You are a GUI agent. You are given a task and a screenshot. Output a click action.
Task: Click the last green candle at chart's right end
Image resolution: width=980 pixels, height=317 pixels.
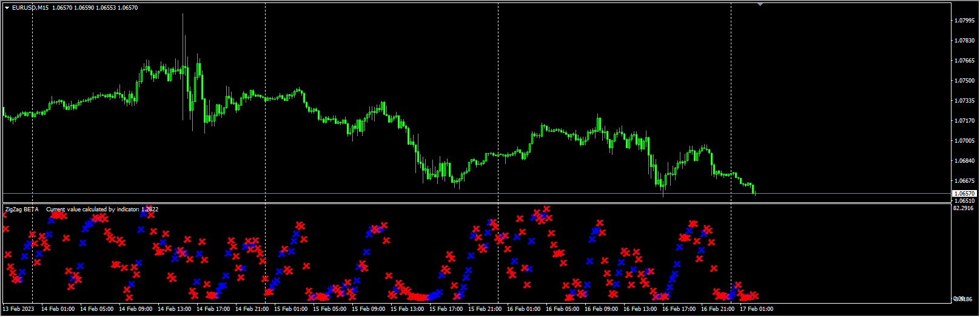point(754,191)
